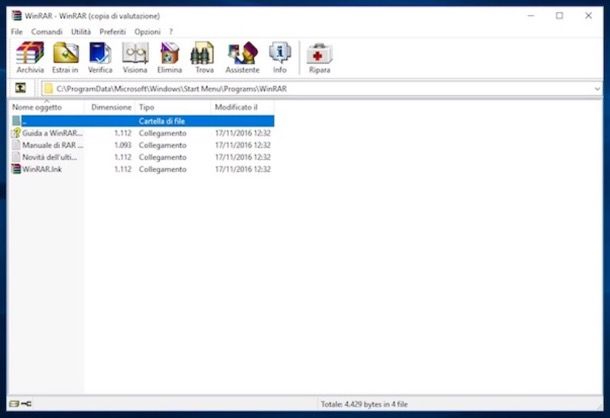Screen dimensions: 610x418
Task: Click the key password icon in status bar
Action: pyautogui.click(x=26, y=404)
